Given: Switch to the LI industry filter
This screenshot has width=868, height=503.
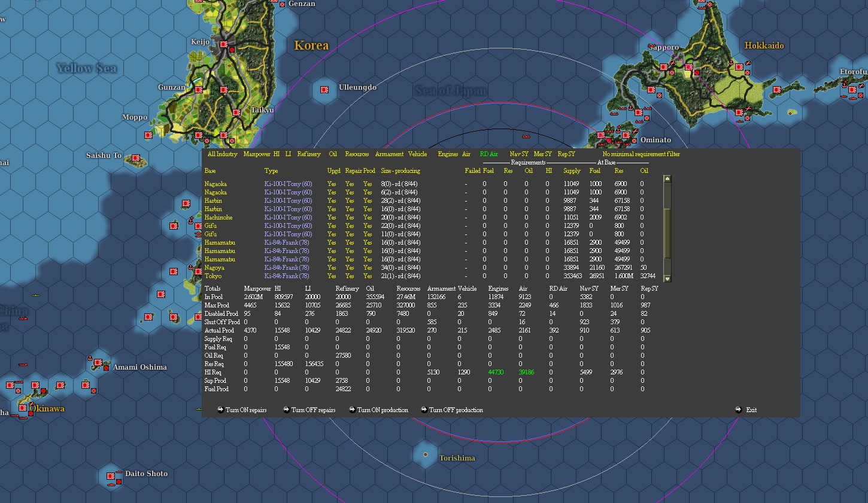Looking at the screenshot, I should coord(288,154).
